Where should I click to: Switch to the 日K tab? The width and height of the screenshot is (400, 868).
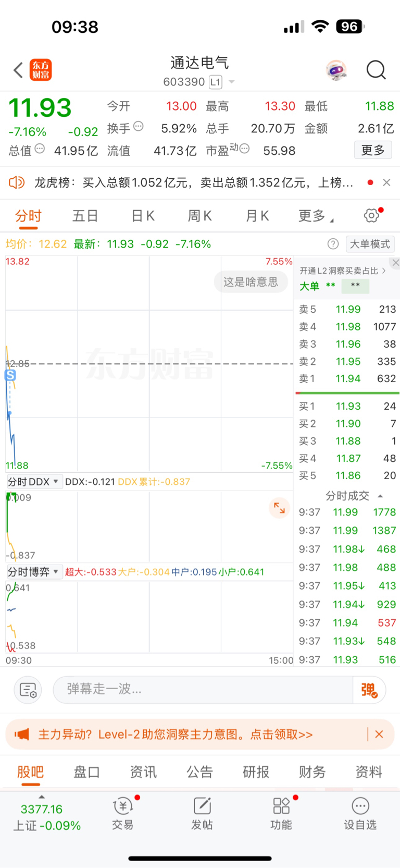(x=143, y=216)
